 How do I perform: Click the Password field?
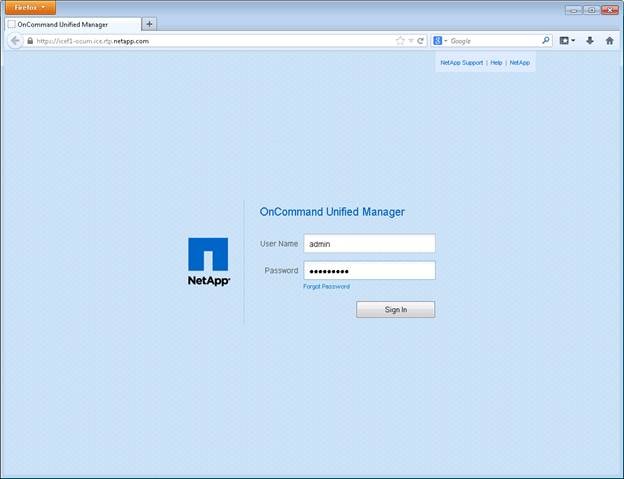coord(369,271)
